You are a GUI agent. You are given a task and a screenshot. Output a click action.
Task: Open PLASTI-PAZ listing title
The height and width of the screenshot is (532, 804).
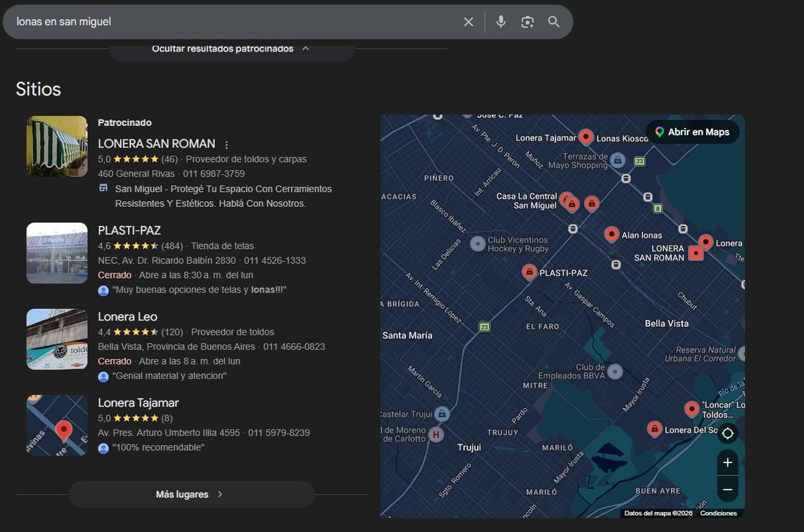pos(129,230)
